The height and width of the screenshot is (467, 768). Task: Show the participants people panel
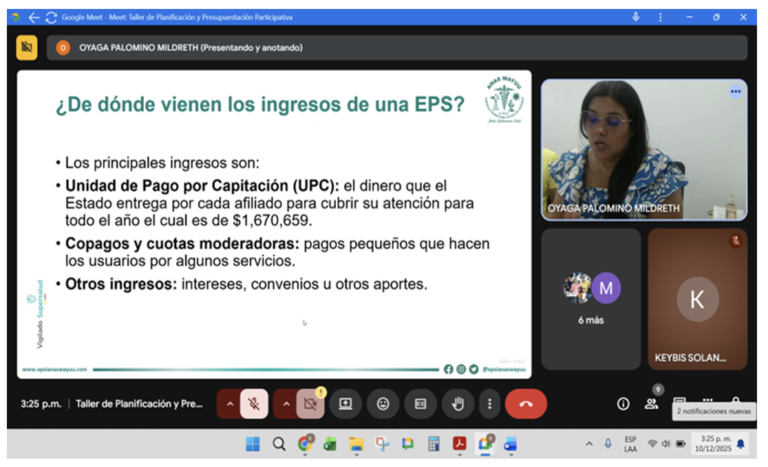tap(652, 404)
